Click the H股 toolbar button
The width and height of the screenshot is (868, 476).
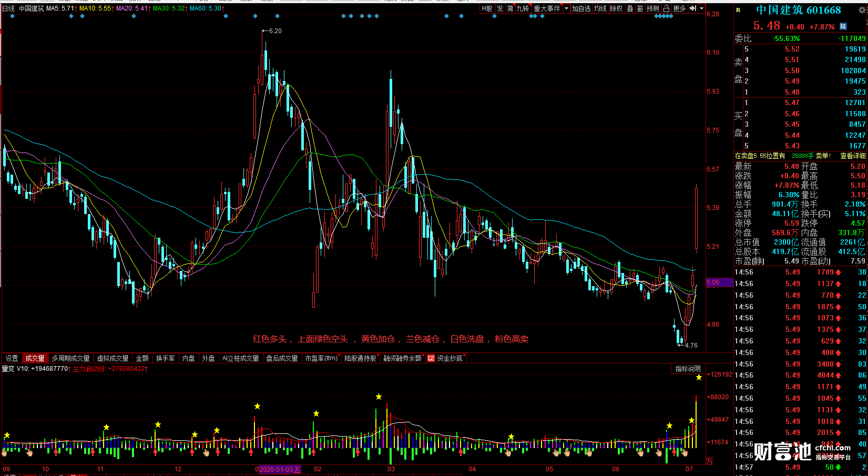tap(487, 8)
